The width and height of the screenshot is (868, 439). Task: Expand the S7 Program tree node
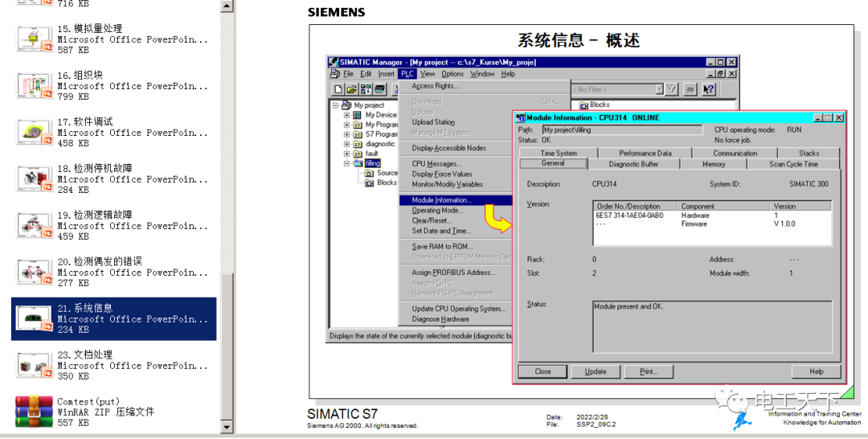(346, 134)
